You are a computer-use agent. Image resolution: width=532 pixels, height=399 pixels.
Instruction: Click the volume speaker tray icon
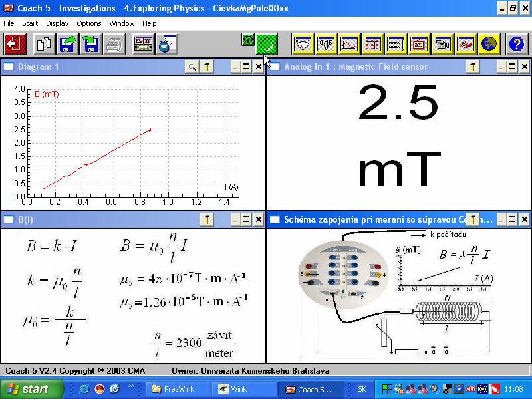coord(434,389)
